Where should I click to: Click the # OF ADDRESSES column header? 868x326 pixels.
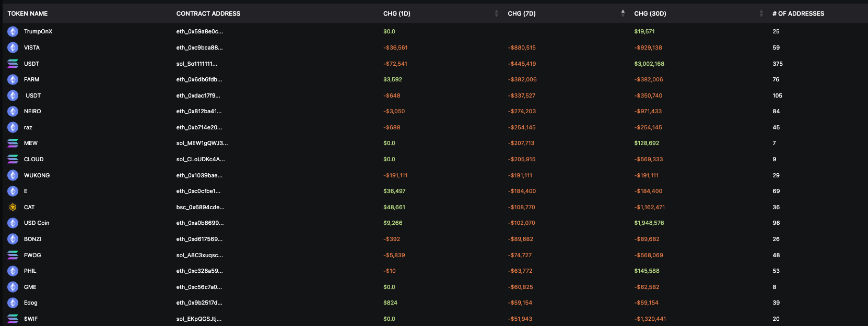pyautogui.click(x=799, y=14)
